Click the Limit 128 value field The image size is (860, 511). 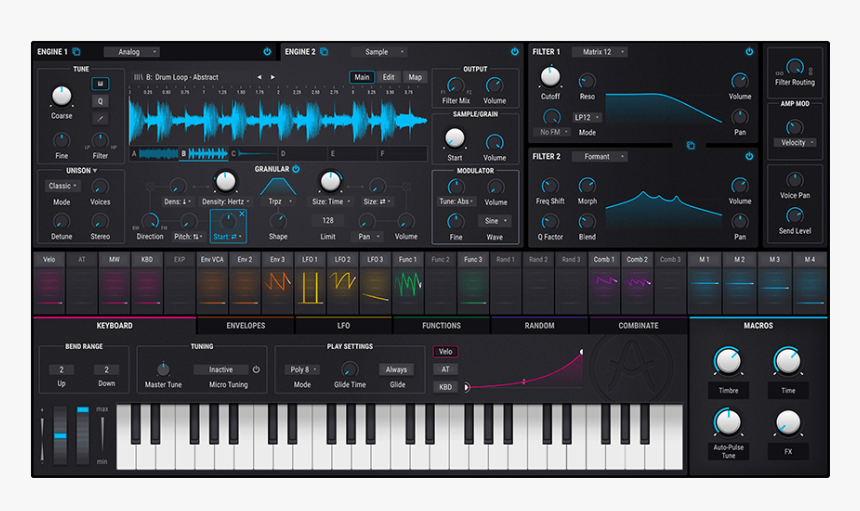tap(327, 220)
